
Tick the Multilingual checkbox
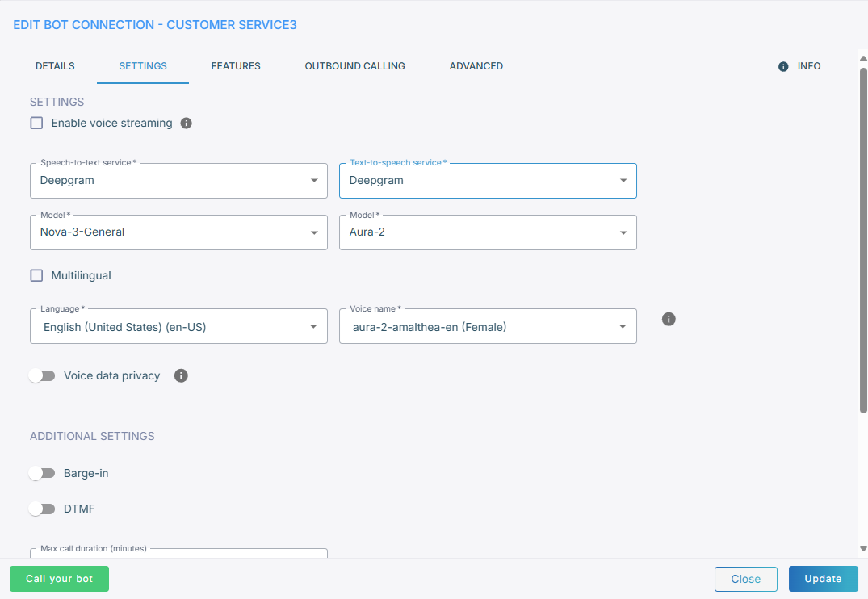36,275
